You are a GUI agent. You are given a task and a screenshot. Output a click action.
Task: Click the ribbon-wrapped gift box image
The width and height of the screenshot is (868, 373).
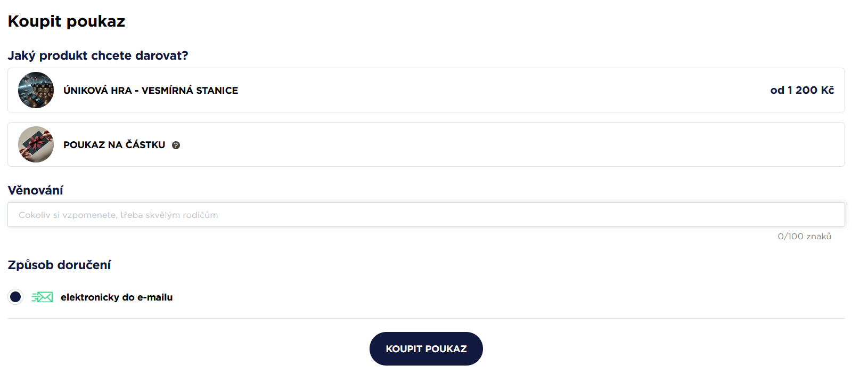36,144
